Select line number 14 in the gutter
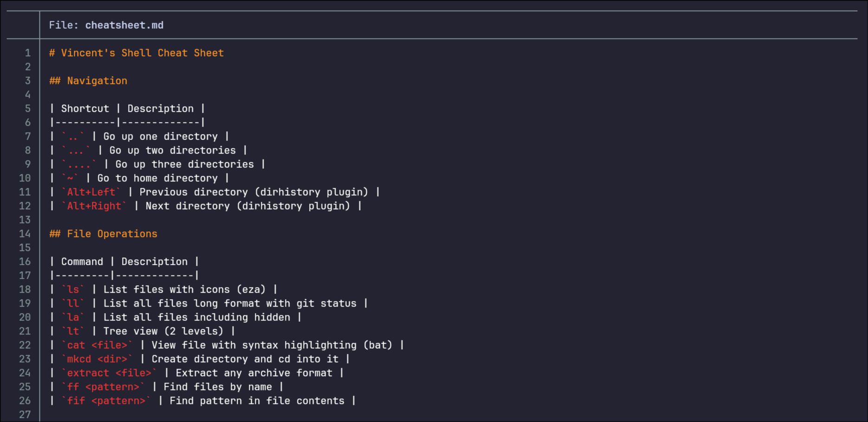The image size is (868, 422). pyautogui.click(x=25, y=234)
